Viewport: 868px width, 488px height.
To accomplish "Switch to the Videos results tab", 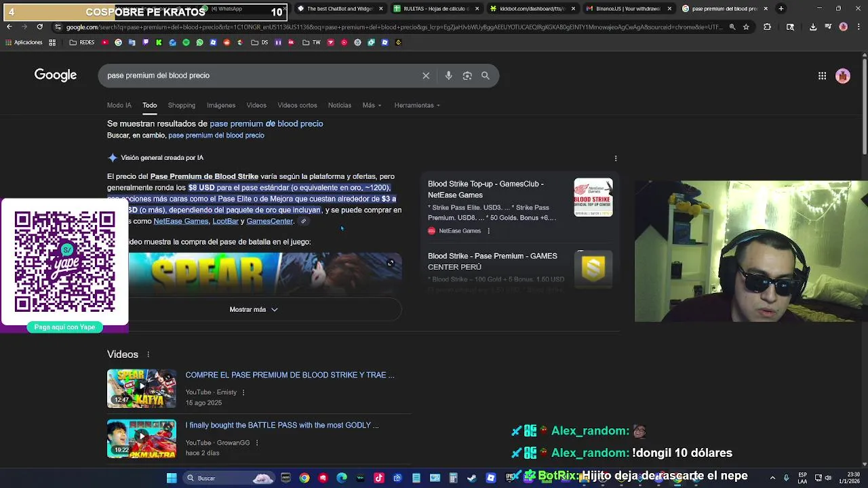I will (256, 105).
